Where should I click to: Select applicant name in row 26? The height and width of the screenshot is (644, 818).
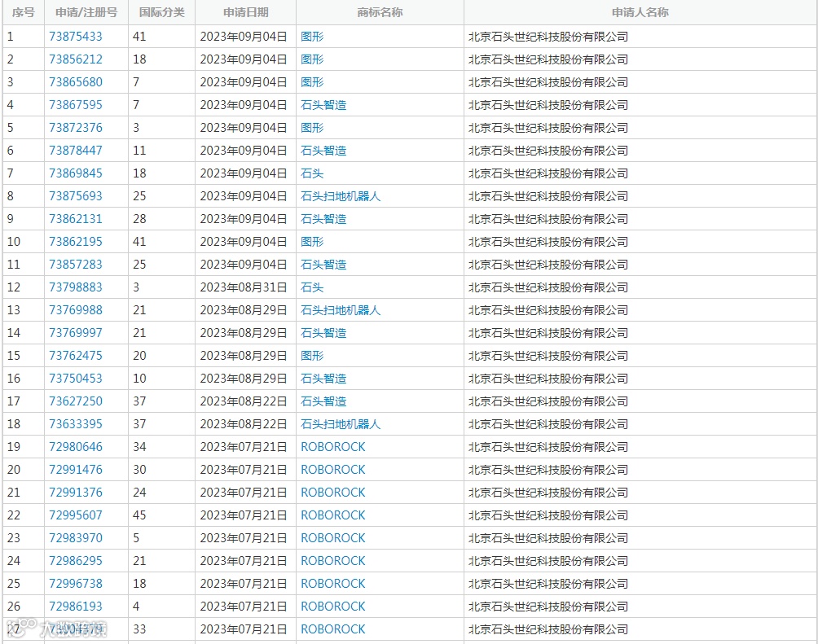[x=548, y=607]
